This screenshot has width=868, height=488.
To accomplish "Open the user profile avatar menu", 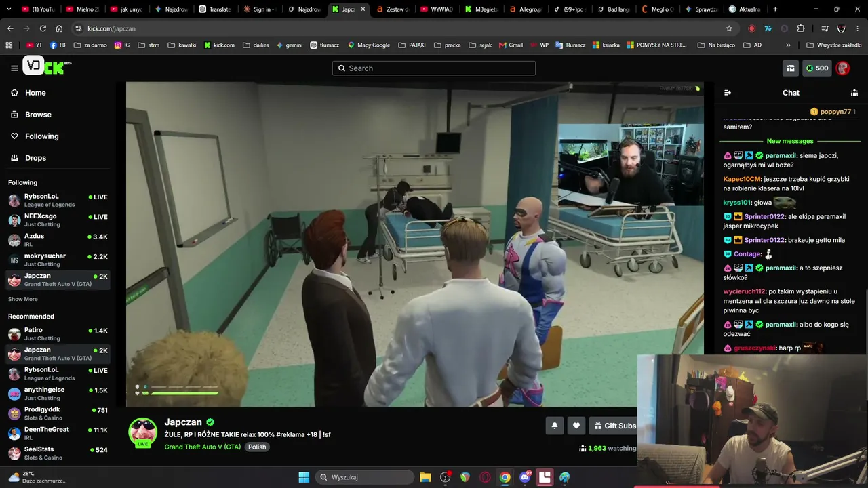I will pos(843,68).
